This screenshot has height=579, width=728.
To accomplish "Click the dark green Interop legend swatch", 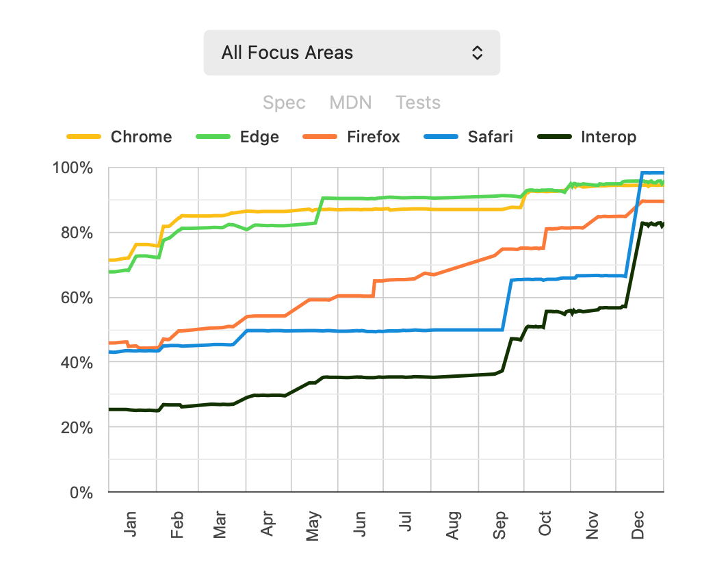I will [554, 137].
